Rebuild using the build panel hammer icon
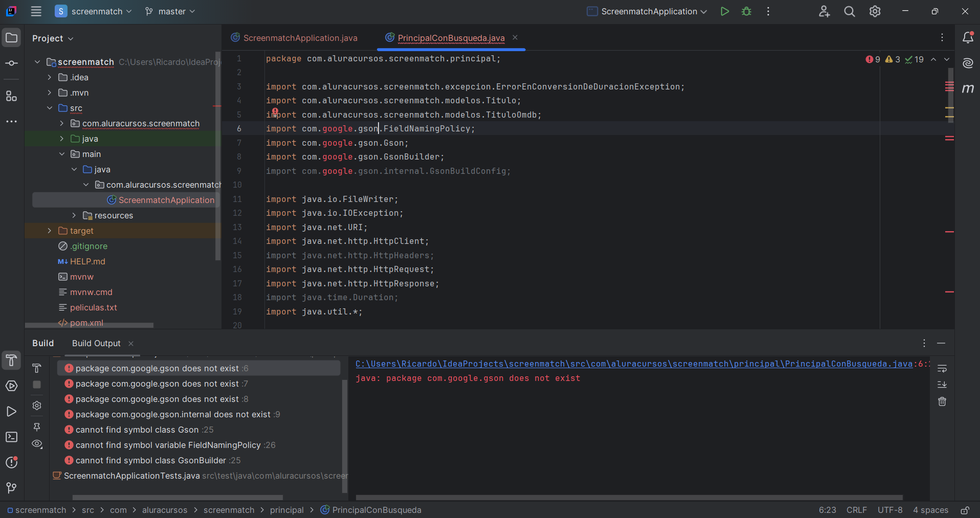The width and height of the screenshot is (980, 518). (x=37, y=368)
